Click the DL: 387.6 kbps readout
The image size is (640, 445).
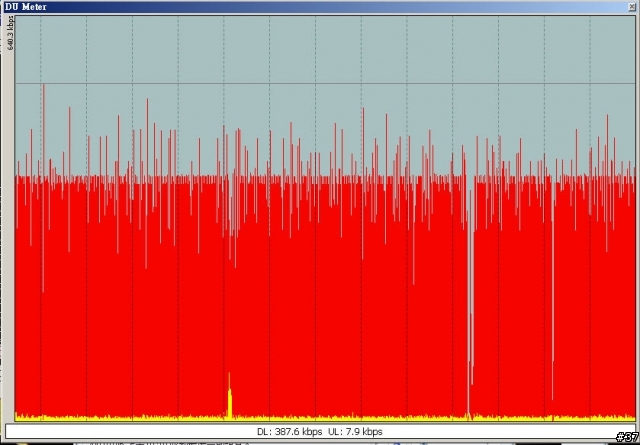289,432
